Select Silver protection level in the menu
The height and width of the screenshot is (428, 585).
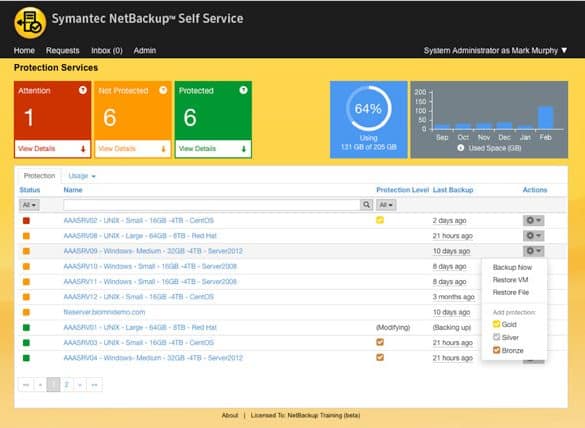[506, 337]
